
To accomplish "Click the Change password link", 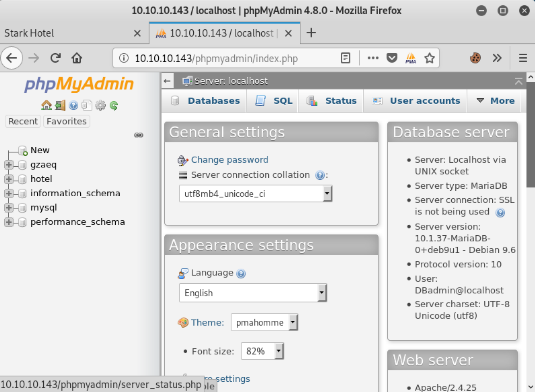I will tap(230, 159).
